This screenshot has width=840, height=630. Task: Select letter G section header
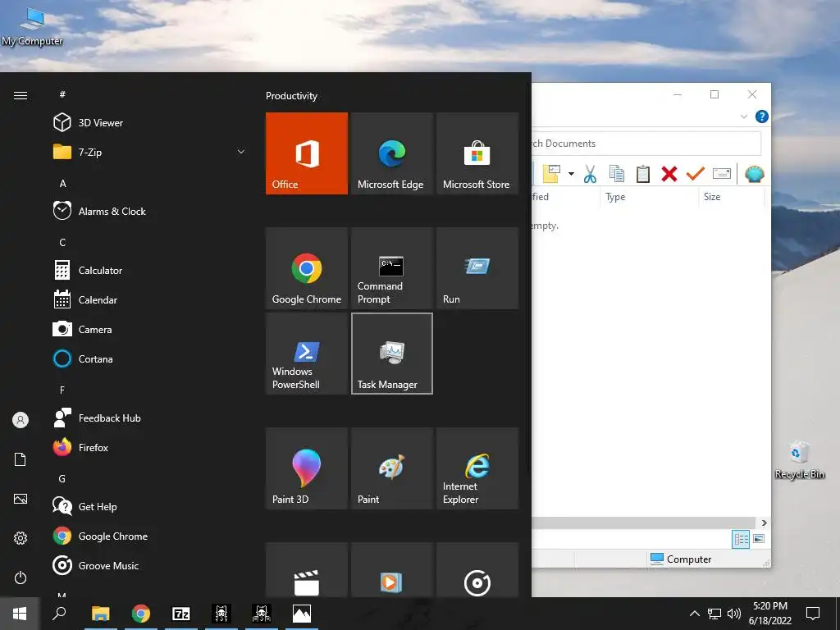(62, 478)
